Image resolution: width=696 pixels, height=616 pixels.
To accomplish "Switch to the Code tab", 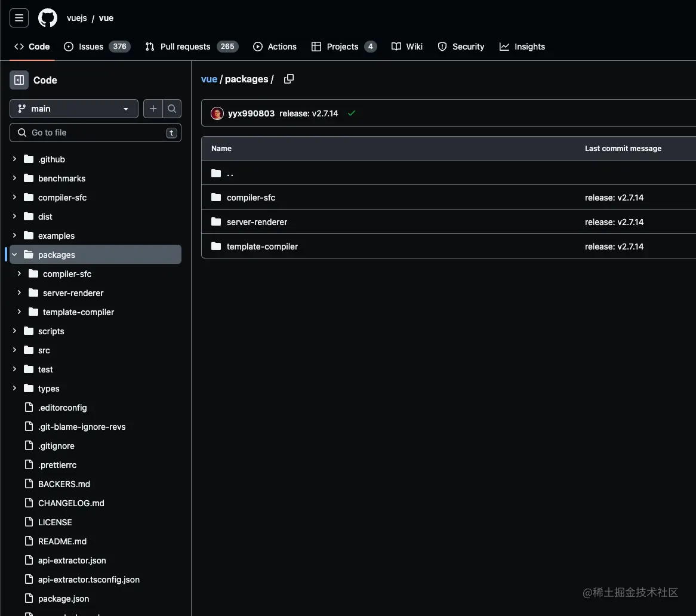I will [32, 47].
